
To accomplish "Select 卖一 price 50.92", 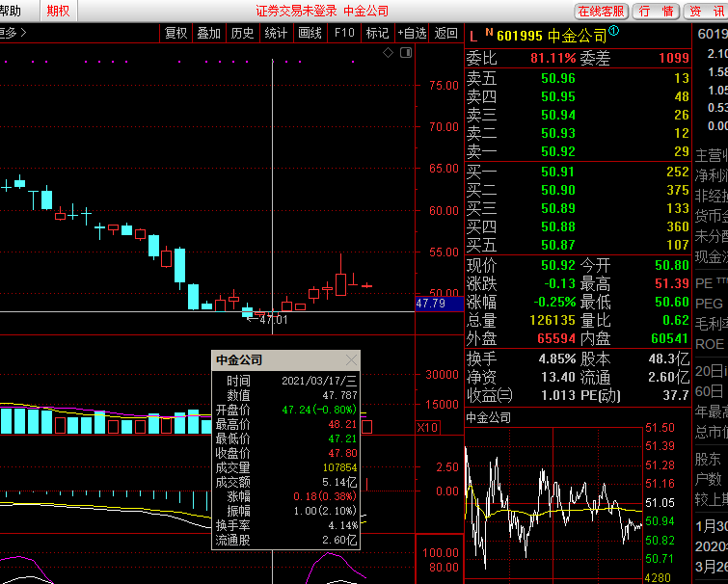I will [x=558, y=151].
